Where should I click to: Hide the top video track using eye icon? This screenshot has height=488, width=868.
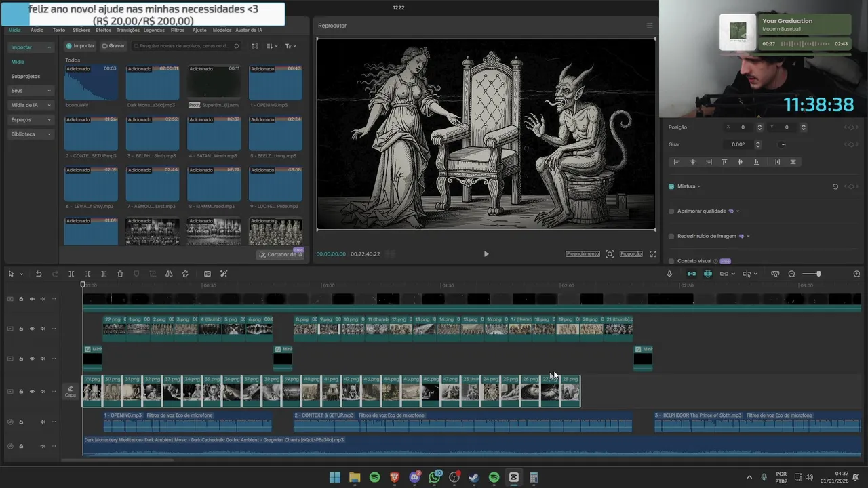(32, 299)
